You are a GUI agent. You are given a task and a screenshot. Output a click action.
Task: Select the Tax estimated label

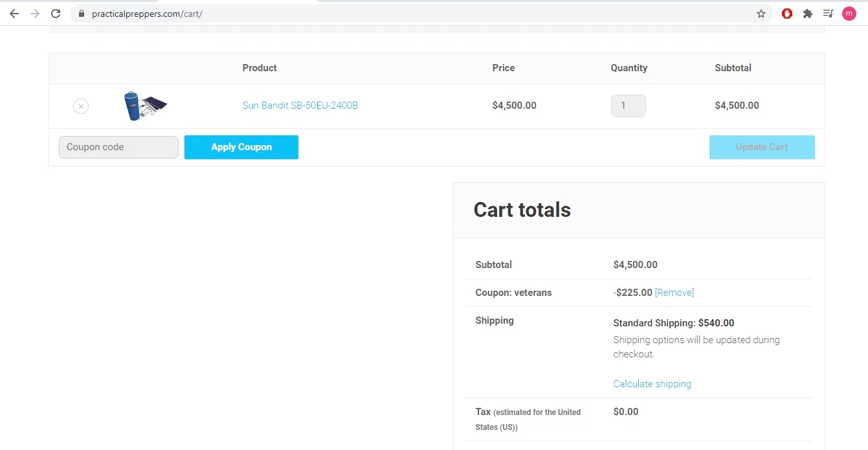[528, 419]
